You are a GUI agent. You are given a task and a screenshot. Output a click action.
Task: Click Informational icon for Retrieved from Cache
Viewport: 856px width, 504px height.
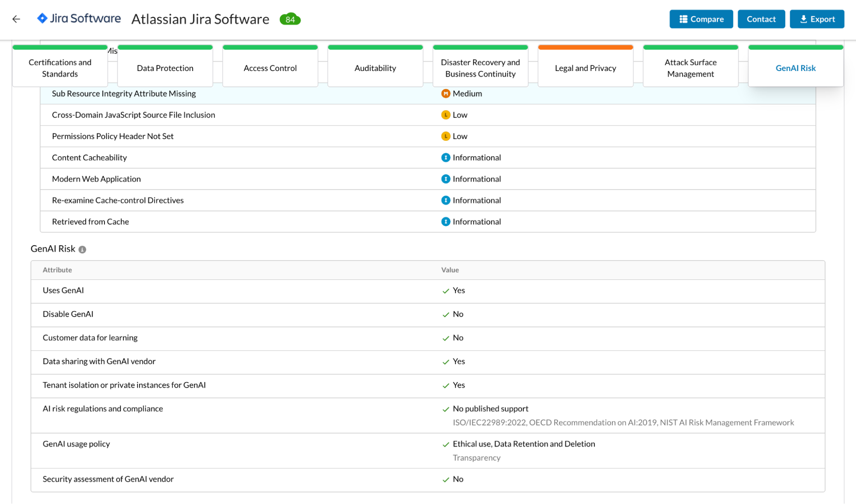tap(446, 222)
